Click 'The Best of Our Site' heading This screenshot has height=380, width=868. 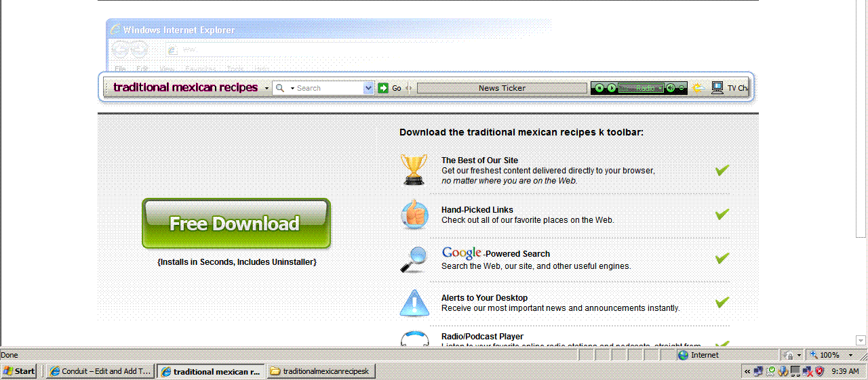(479, 161)
